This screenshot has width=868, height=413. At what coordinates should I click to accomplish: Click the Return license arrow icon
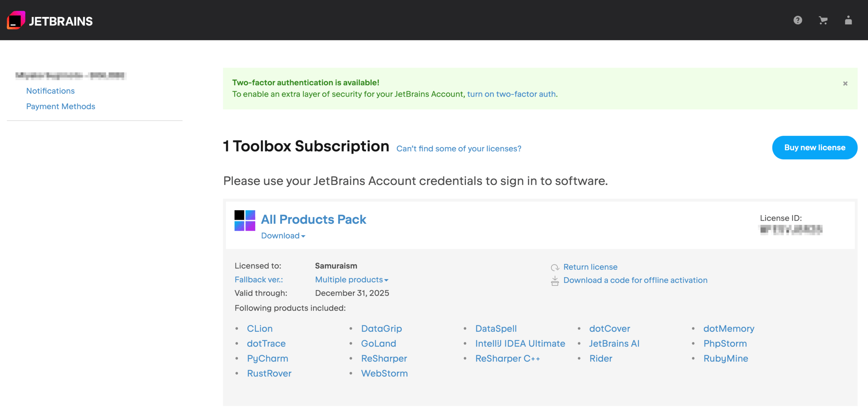pos(555,267)
